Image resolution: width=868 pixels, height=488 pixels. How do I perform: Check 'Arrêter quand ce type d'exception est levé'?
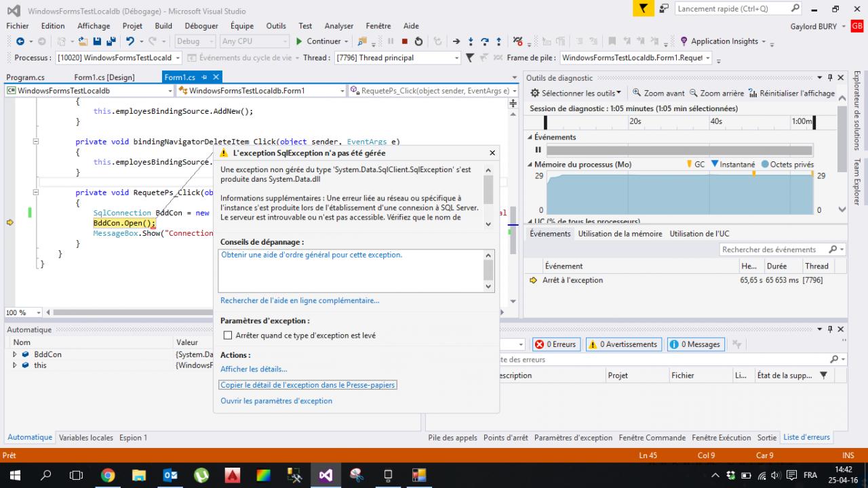pos(228,335)
